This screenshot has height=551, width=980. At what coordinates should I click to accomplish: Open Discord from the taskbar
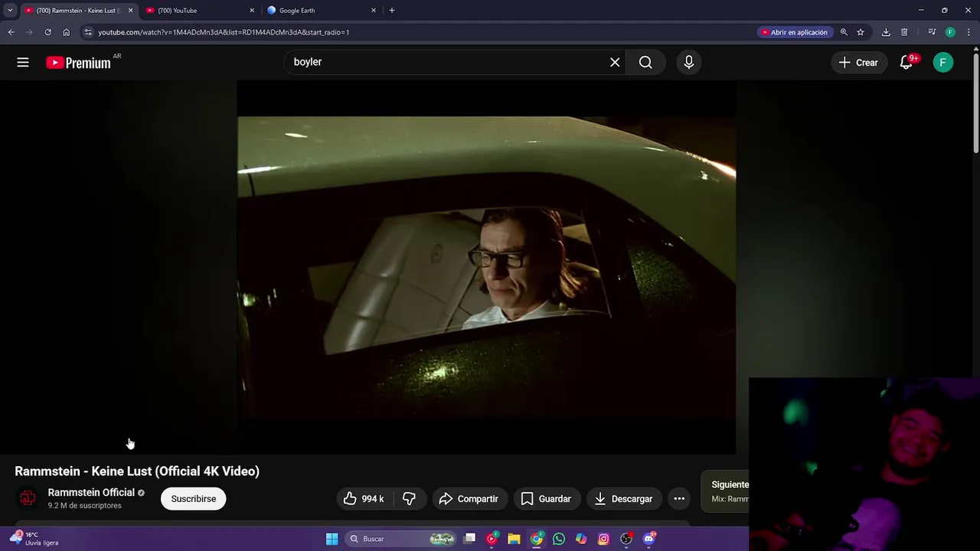(649, 539)
